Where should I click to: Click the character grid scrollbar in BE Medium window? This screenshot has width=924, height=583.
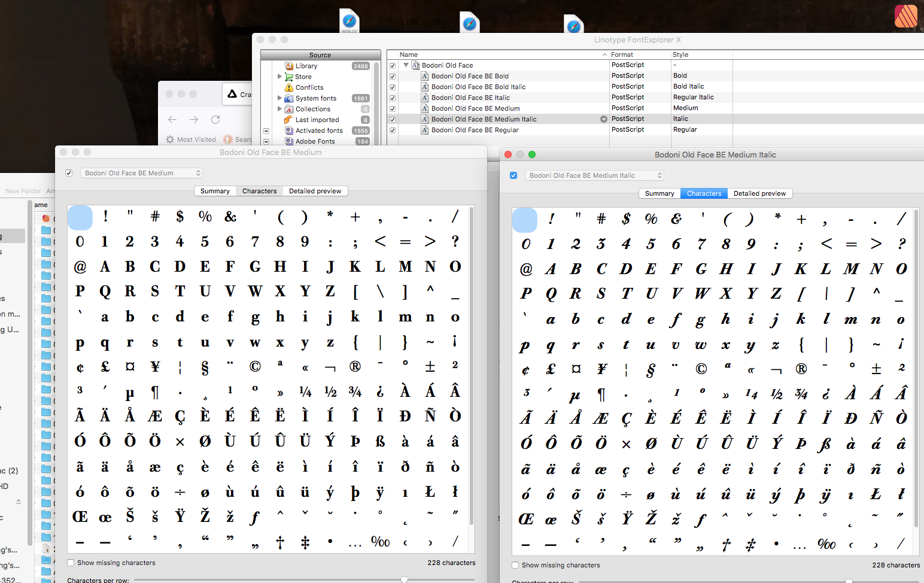tap(472, 366)
